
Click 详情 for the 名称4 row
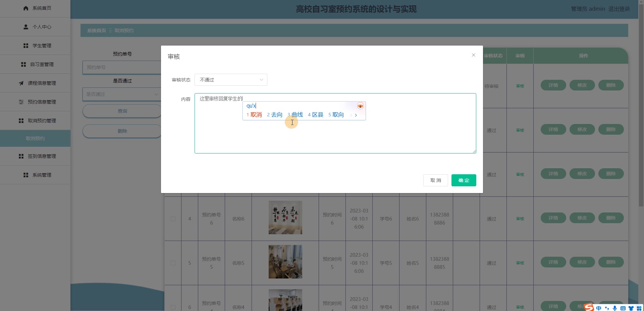click(553, 306)
